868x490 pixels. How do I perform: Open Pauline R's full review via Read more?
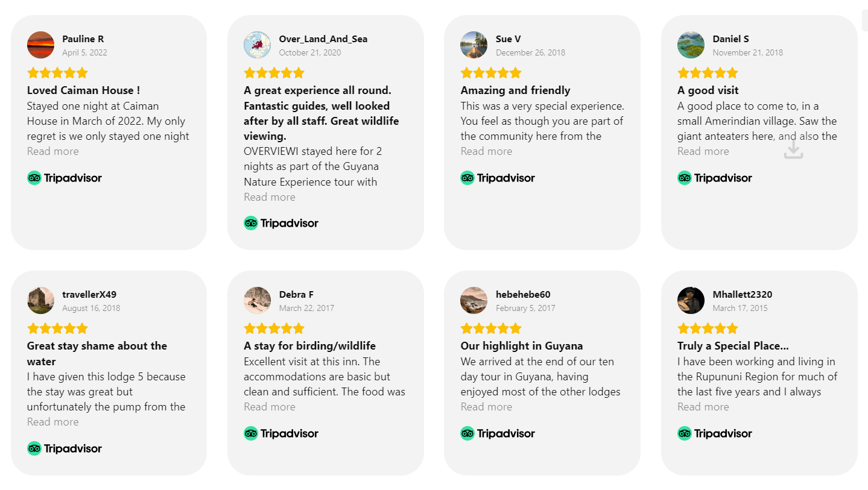pos(53,151)
